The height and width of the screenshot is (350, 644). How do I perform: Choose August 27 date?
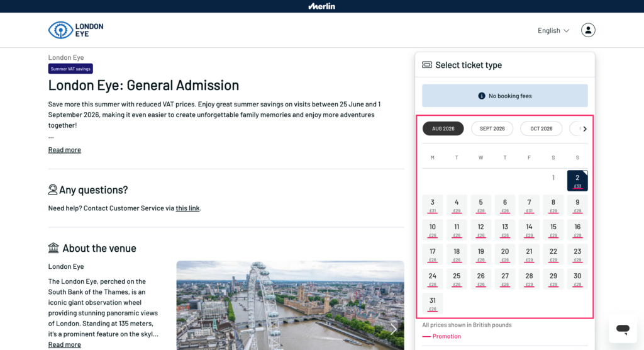pyautogui.click(x=505, y=279)
